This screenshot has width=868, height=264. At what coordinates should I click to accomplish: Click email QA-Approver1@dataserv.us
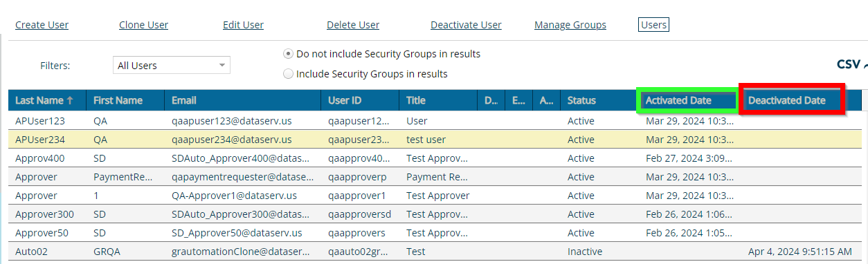(x=234, y=195)
